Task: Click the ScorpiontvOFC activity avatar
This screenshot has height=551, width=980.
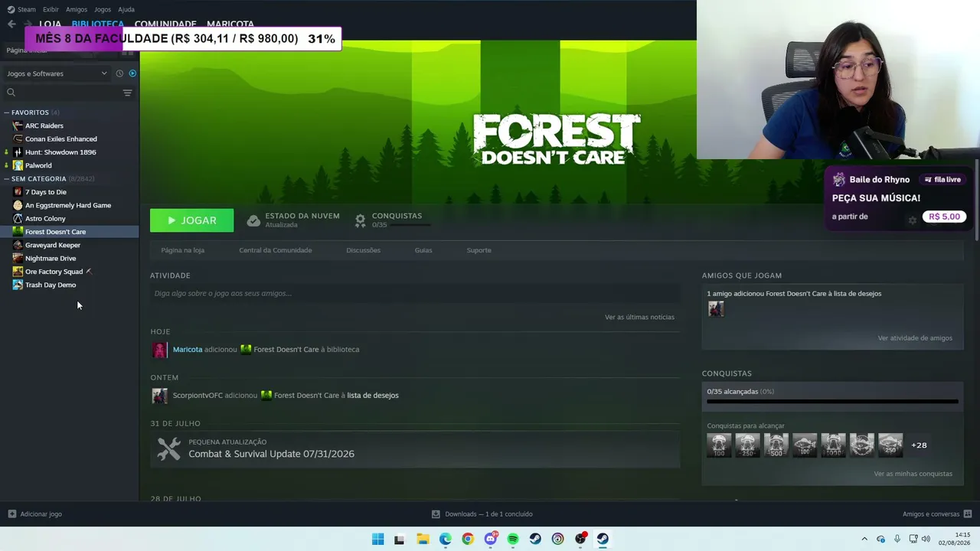Action: (159, 396)
